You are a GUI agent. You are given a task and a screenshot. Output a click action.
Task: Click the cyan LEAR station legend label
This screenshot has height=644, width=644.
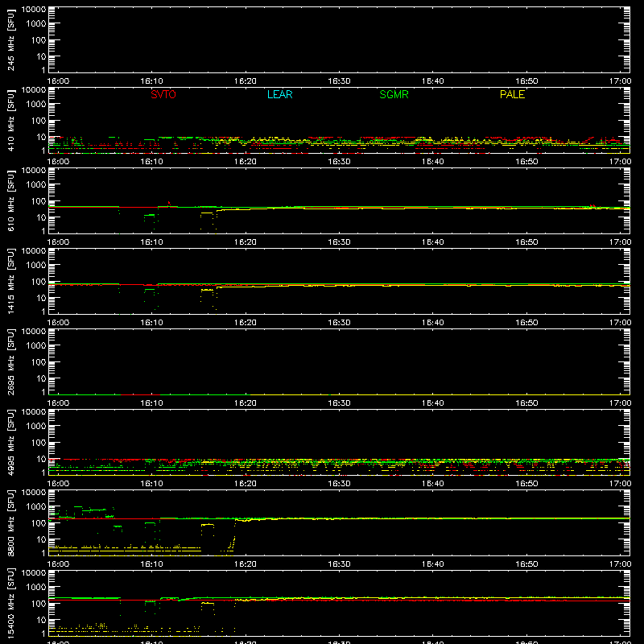coord(279,94)
